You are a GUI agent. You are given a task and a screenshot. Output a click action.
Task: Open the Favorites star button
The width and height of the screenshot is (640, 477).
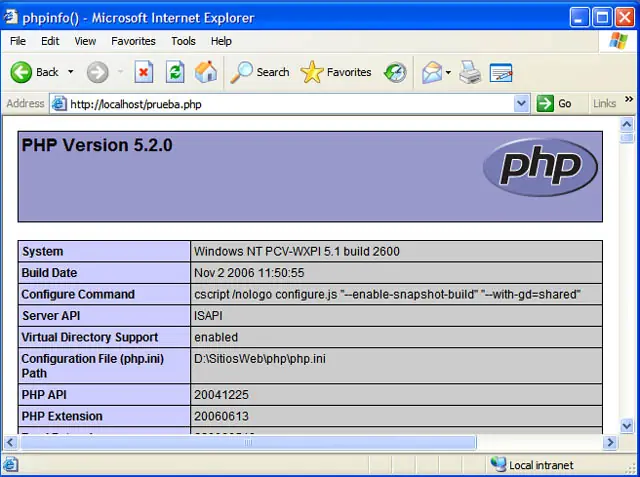[x=336, y=72]
